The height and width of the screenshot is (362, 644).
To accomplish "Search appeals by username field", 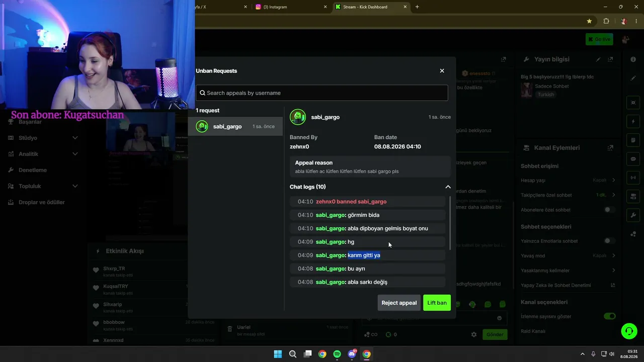I will [x=322, y=93].
